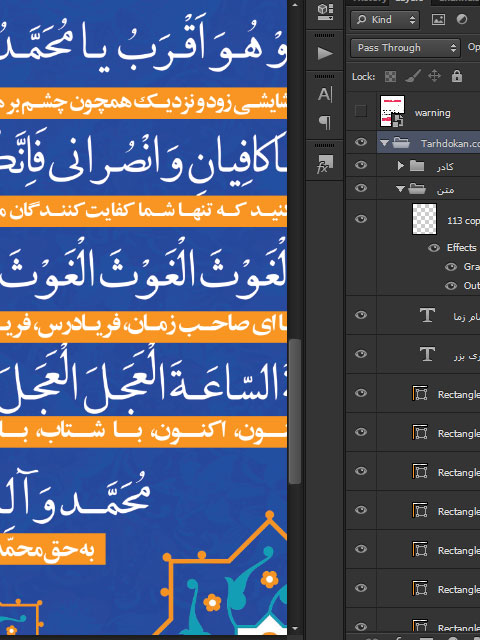The height and width of the screenshot is (640, 480).
Task: Select the 113 copy layer thumbnail
Action: [424, 219]
